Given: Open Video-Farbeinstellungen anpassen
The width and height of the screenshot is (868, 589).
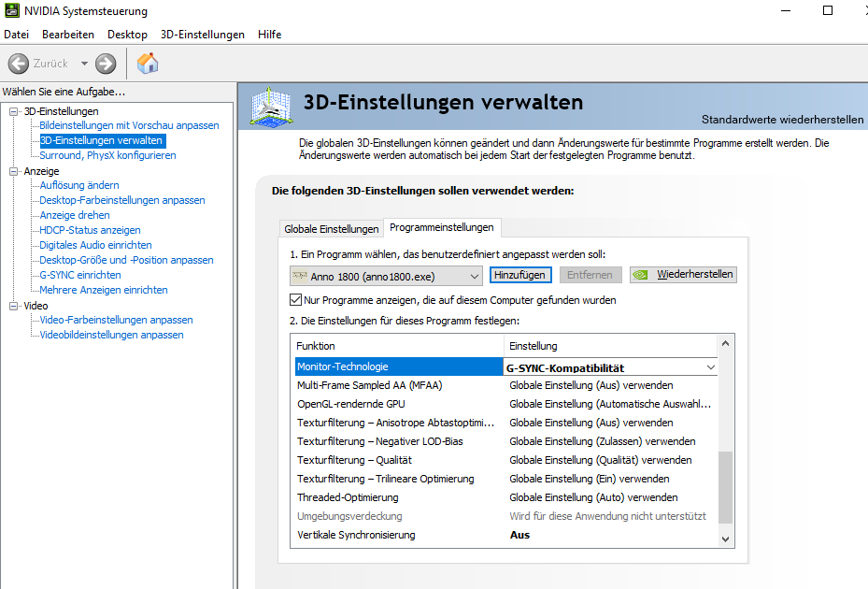Looking at the screenshot, I should 116,320.
